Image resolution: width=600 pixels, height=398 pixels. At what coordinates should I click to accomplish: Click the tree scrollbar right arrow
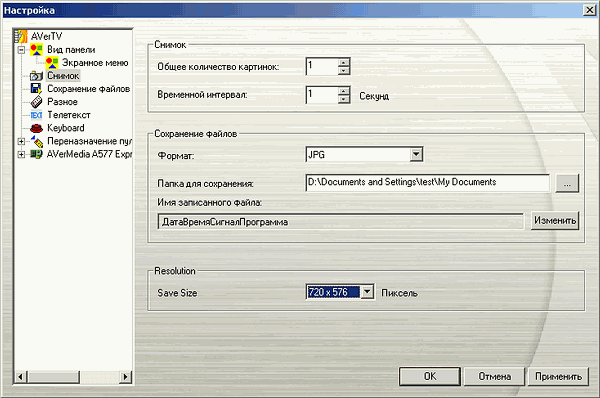pyautogui.click(x=125, y=377)
